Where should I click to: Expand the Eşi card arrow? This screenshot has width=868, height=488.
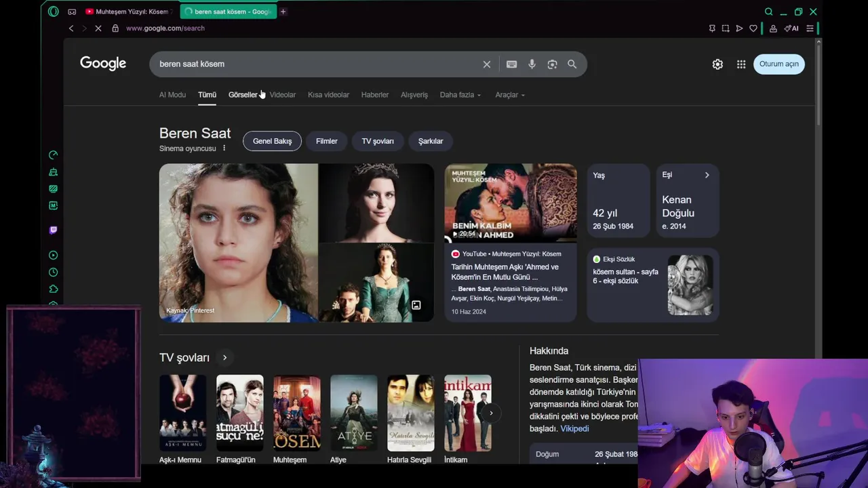click(x=707, y=175)
